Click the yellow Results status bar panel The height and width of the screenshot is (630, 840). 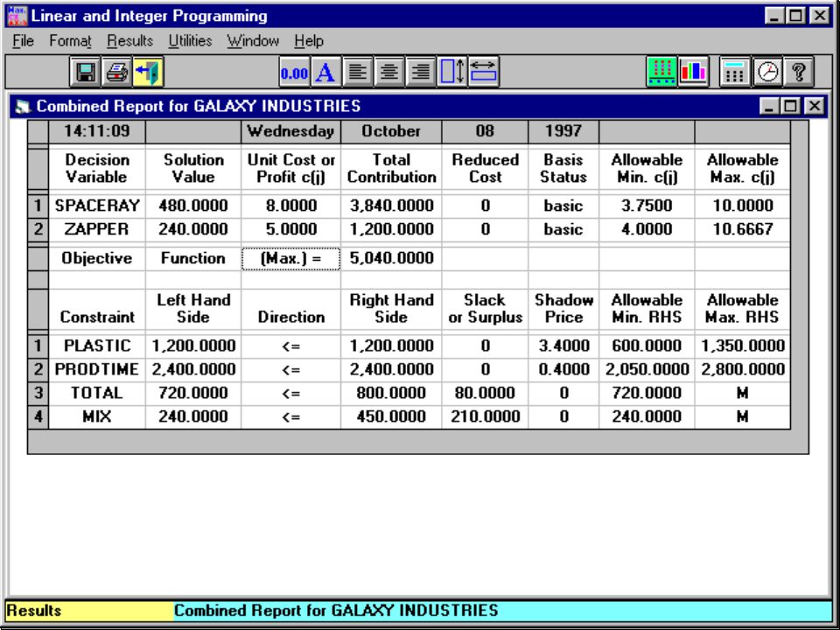point(89,611)
